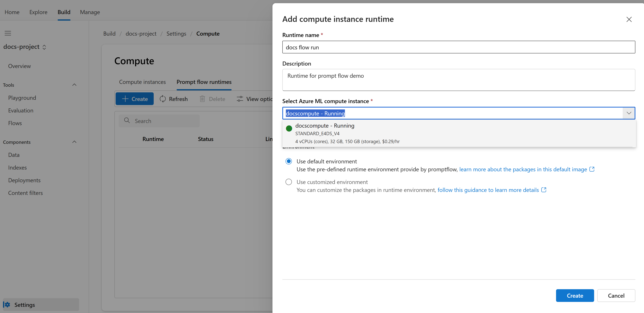644x313 pixels.
Task: Click the Settings gear icon
Action: pyautogui.click(x=7, y=305)
